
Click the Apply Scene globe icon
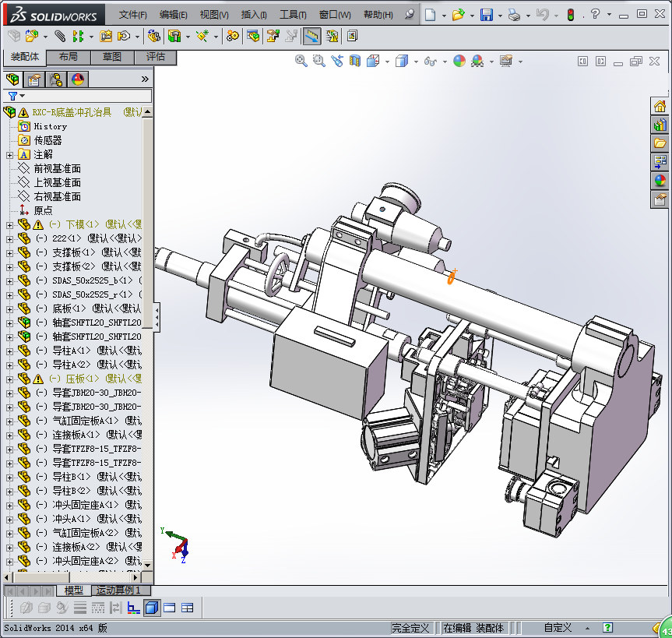(459, 62)
